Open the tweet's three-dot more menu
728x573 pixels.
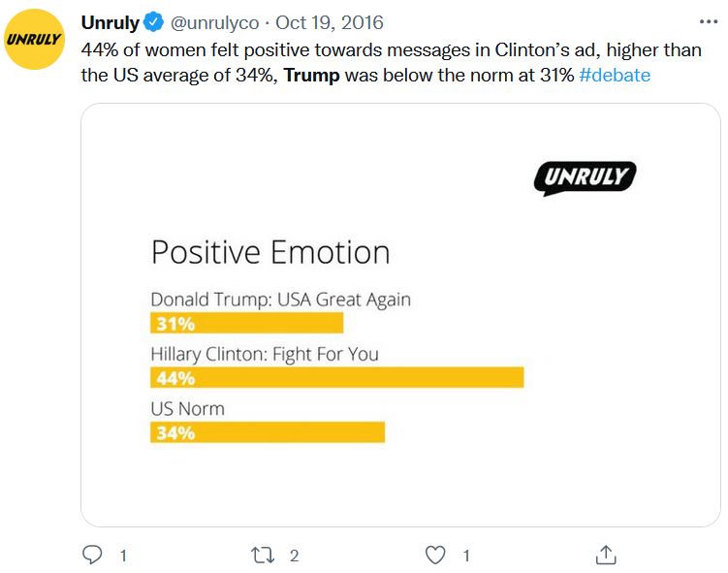click(709, 21)
